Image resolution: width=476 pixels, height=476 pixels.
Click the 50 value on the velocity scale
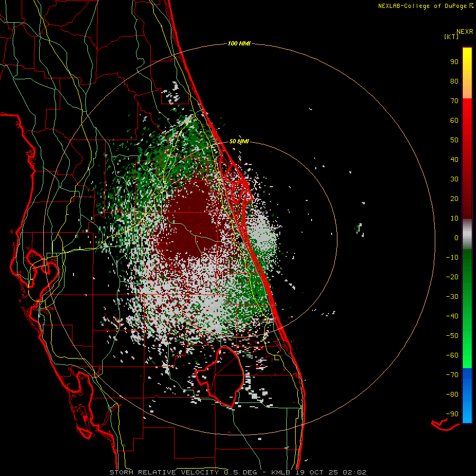point(454,140)
